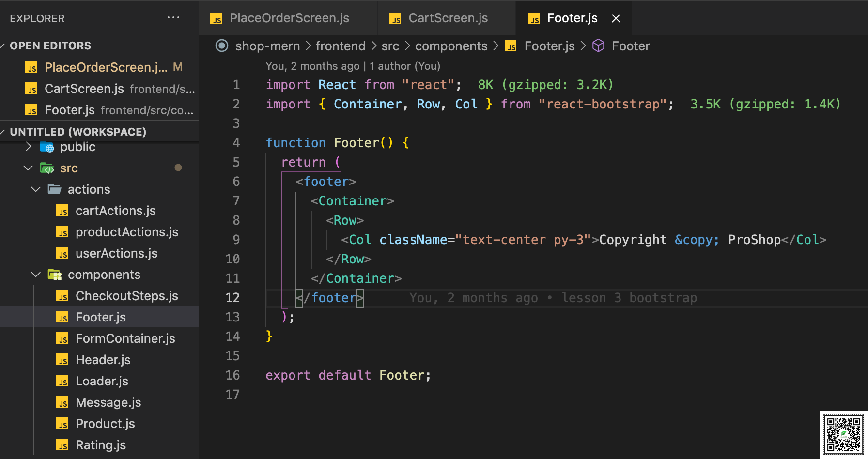The width and height of the screenshot is (868, 459).
Task: Click the 'You, 2 months ago | 1 author' codelens
Action: 353,66
